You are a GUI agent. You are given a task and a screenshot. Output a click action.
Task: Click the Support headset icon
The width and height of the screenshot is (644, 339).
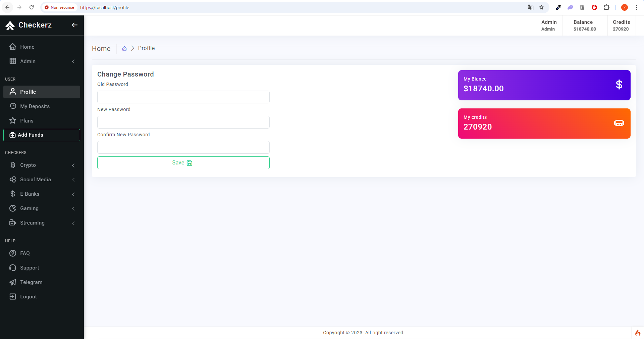tap(13, 268)
